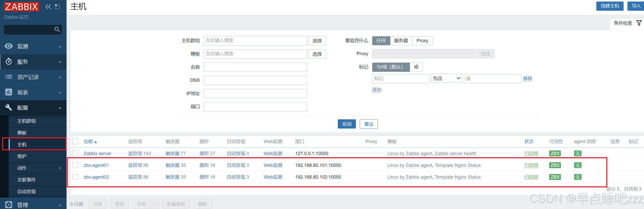Open host zbx-agent01 link
Image resolution: width=644 pixels, height=209 pixels.
tap(96, 165)
